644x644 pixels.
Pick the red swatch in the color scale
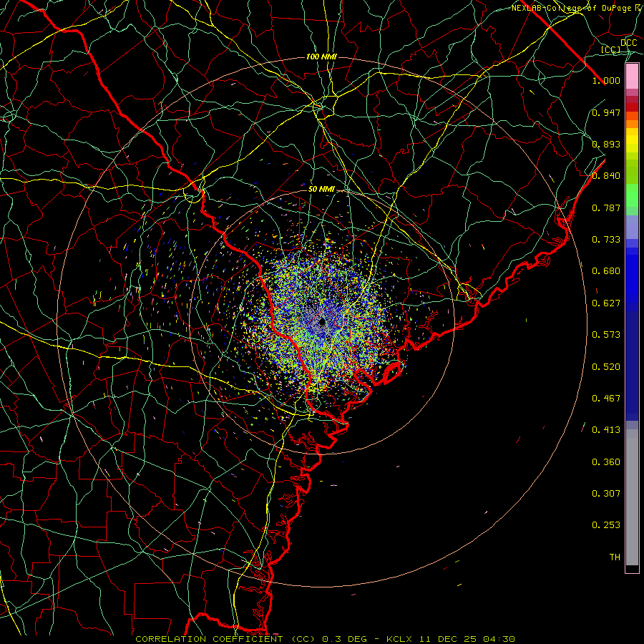tap(632, 107)
